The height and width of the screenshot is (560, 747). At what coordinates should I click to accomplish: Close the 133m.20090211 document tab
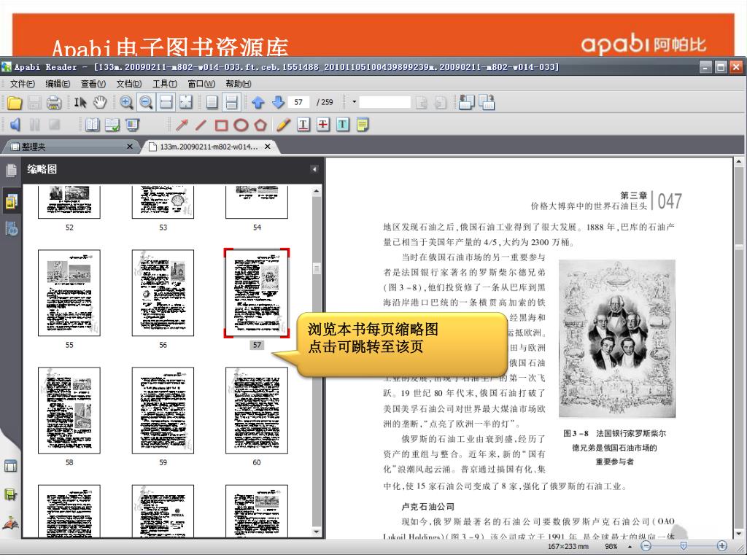(268, 146)
